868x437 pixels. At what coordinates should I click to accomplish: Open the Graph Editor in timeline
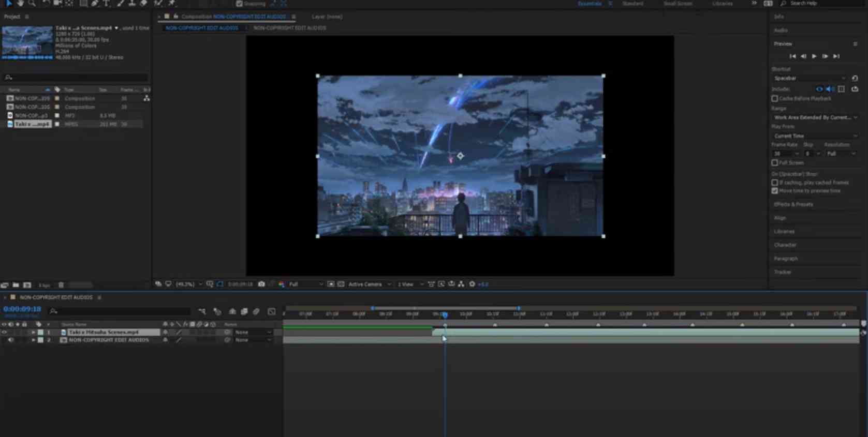pyautogui.click(x=272, y=311)
